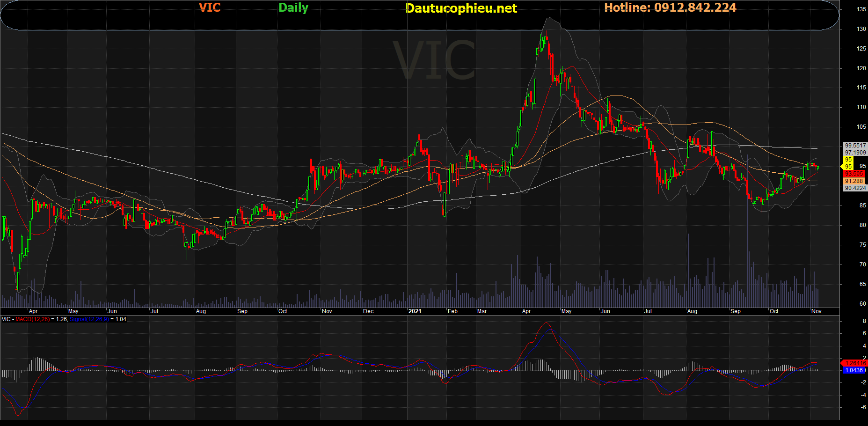Click the 2021 year marker on time axis

(415, 311)
